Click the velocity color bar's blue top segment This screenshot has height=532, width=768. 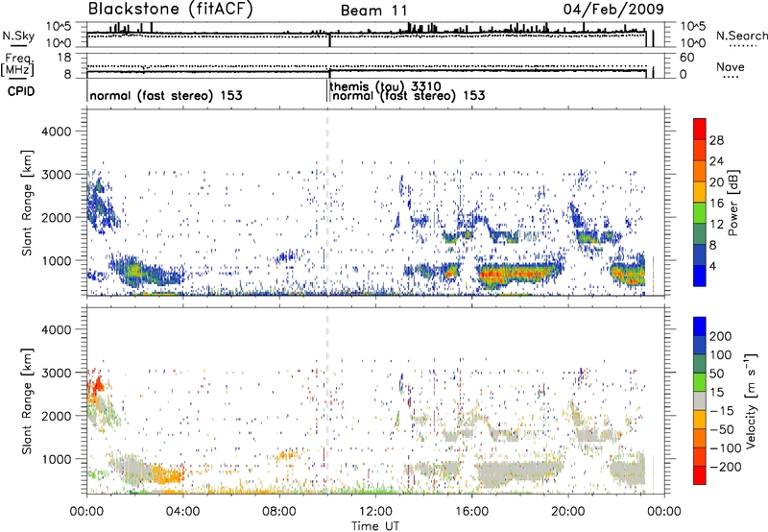click(700, 326)
